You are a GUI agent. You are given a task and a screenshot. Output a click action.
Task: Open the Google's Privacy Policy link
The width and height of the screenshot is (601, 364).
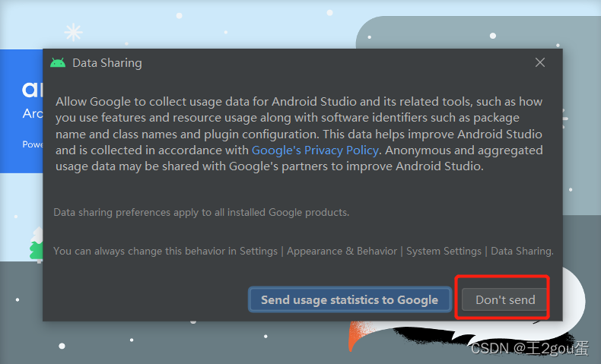tap(315, 150)
